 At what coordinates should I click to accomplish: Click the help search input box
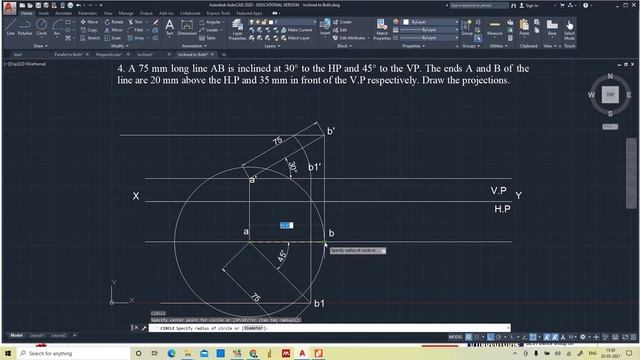[x=479, y=5]
